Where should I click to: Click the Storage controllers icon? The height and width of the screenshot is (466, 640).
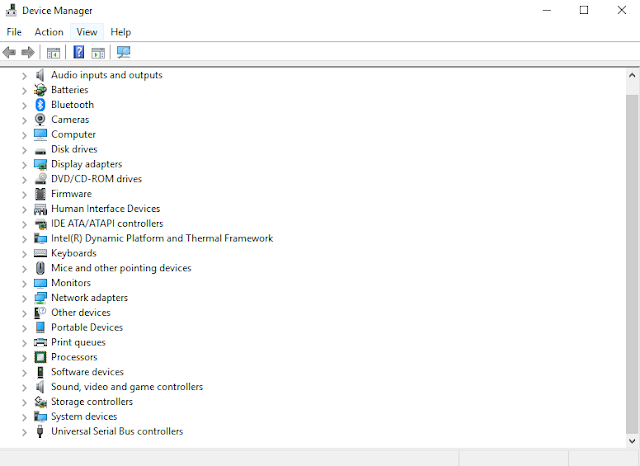click(x=40, y=402)
